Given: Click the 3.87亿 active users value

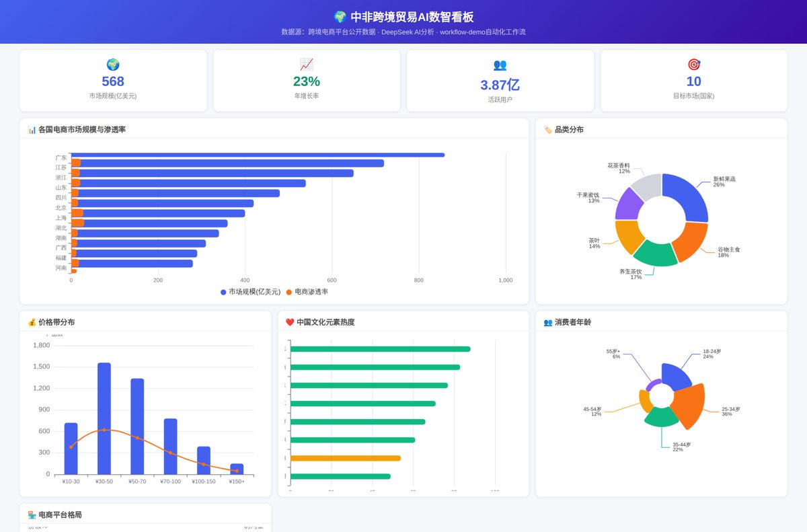Looking at the screenshot, I should (x=500, y=85).
